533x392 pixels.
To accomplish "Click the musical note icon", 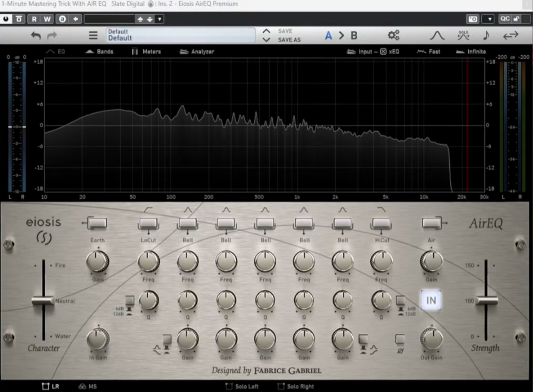I will [x=486, y=35].
